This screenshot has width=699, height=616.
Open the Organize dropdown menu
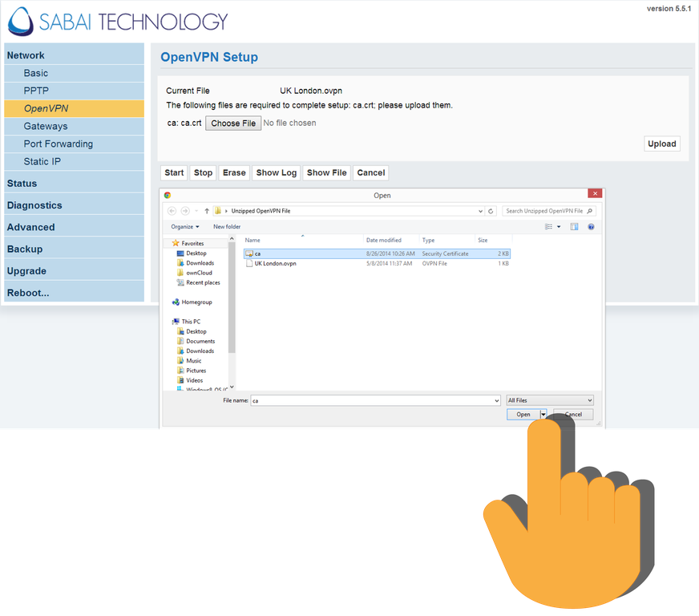pyautogui.click(x=185, y=227)
